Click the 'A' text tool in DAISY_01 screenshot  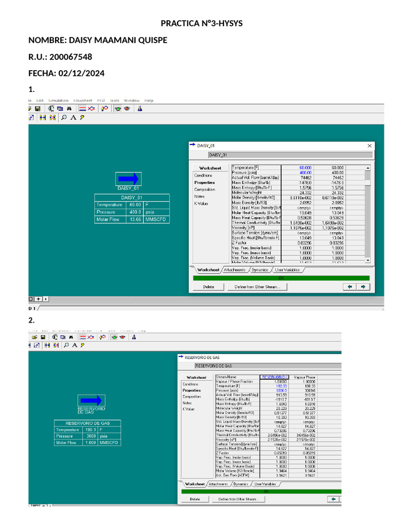73,117
